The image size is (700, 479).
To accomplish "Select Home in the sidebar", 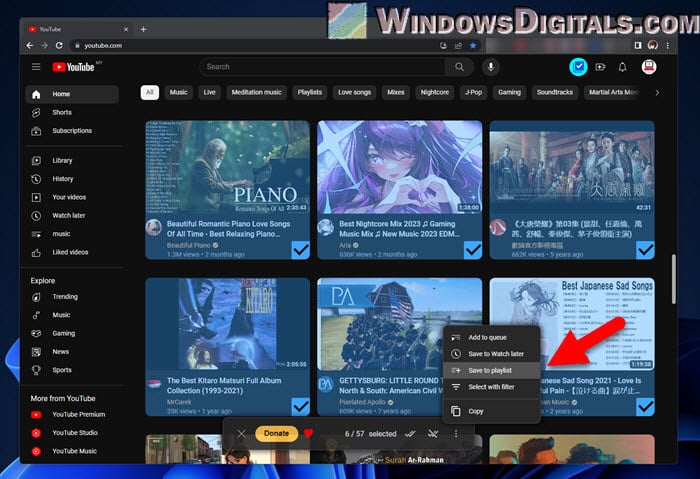I will [72, 94].
